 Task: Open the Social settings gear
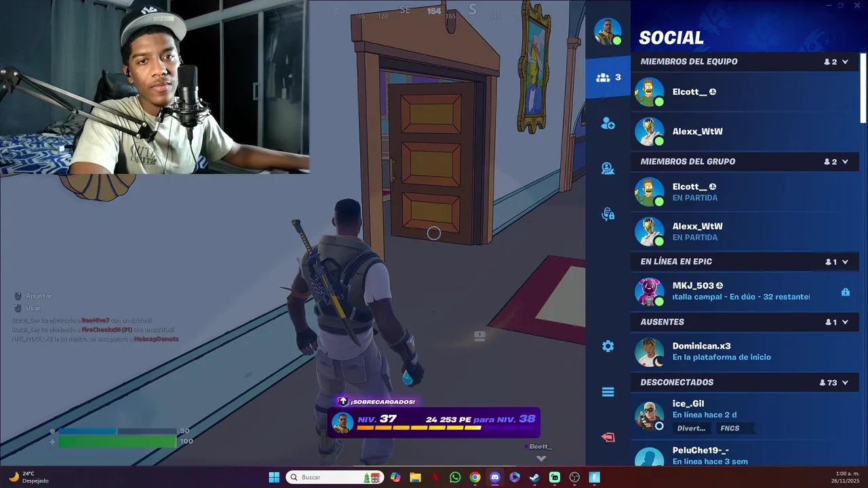coord(608,346)
